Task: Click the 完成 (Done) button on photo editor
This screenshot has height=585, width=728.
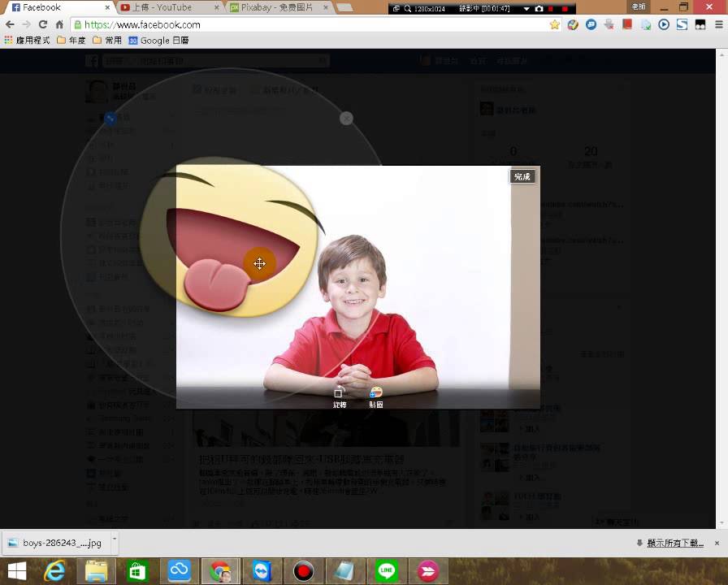Action: coord(522,176)
